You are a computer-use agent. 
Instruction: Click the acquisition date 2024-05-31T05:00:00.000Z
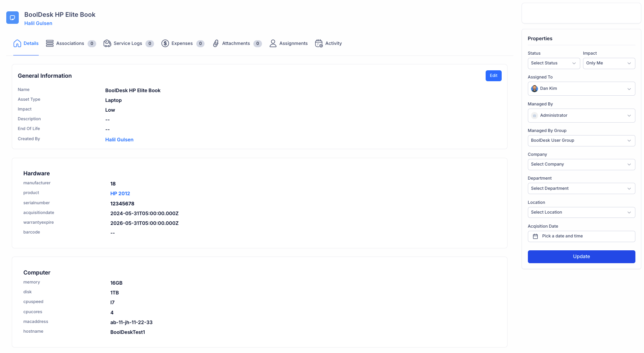coord(144,214)
